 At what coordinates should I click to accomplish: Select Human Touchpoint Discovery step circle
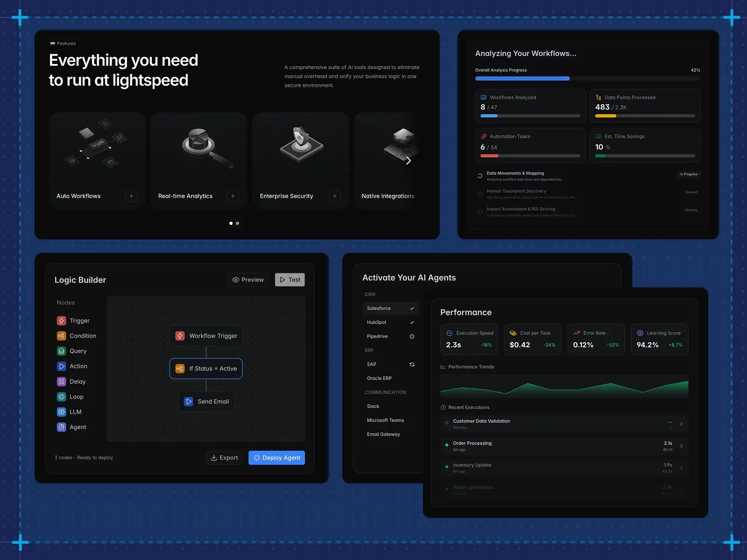coord(480,194)
